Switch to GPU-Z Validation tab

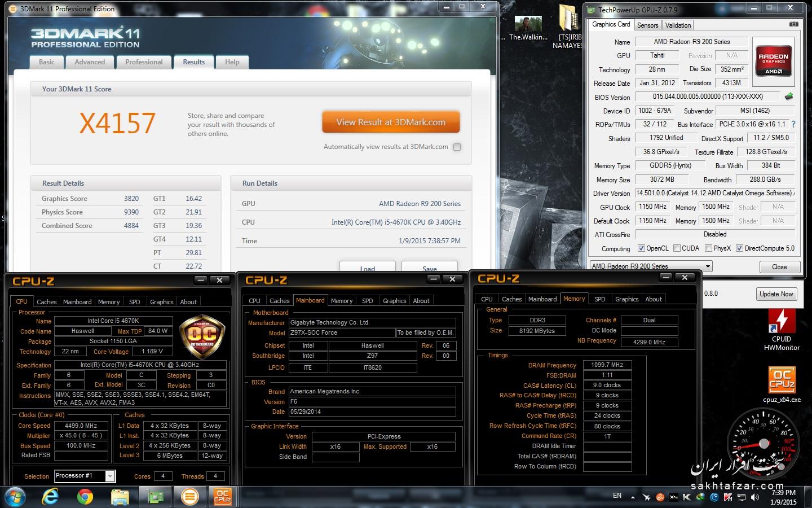point(678,25)
